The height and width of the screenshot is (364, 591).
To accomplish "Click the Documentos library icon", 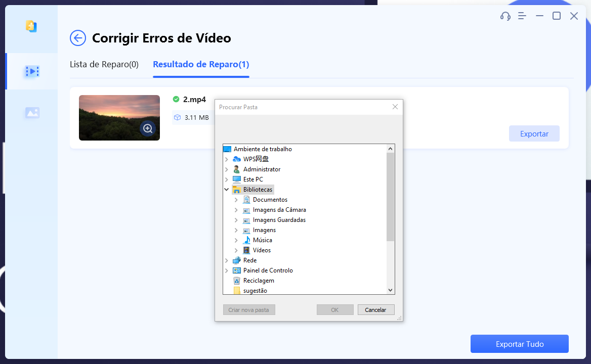I will tap(246, 200).
